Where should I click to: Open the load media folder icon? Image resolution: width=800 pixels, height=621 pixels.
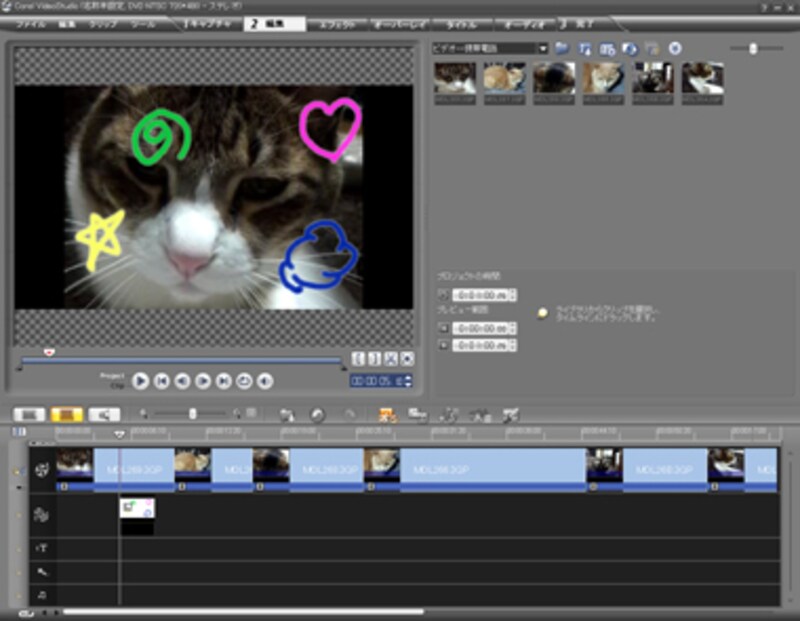562,48
